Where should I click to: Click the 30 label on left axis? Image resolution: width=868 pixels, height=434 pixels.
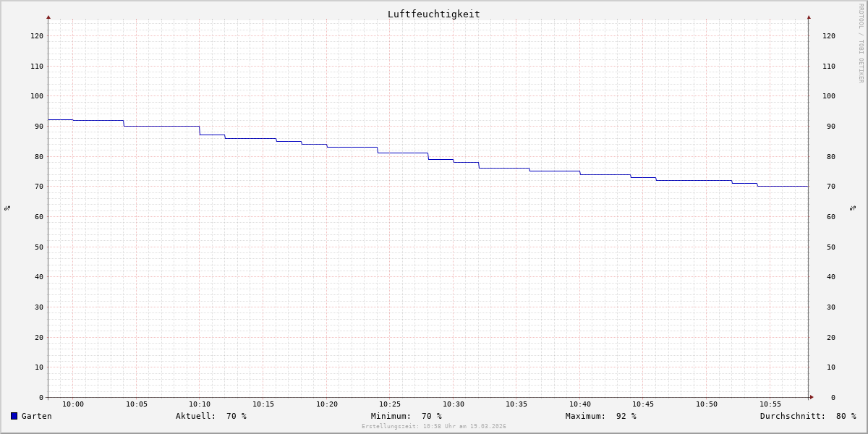tap(39, 307)
